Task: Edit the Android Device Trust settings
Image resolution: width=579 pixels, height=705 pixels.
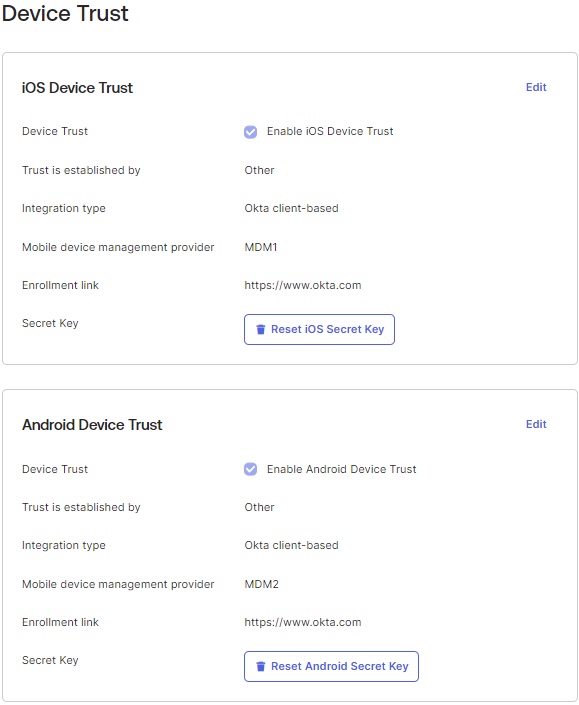Action: click(x=536, y=424)
